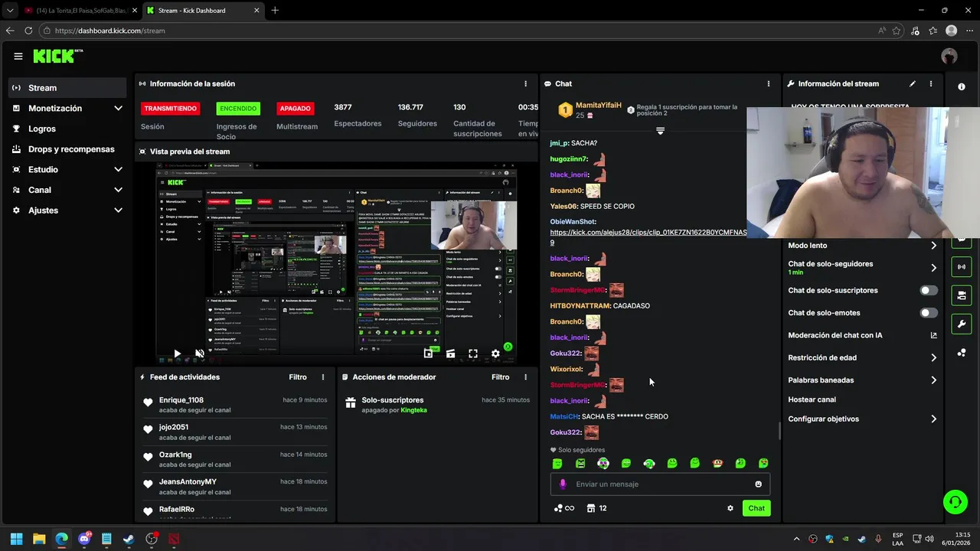Screen dimensions: 980x551
Task: Click in the Enviar un mensaje field
Action: point(660,484)
